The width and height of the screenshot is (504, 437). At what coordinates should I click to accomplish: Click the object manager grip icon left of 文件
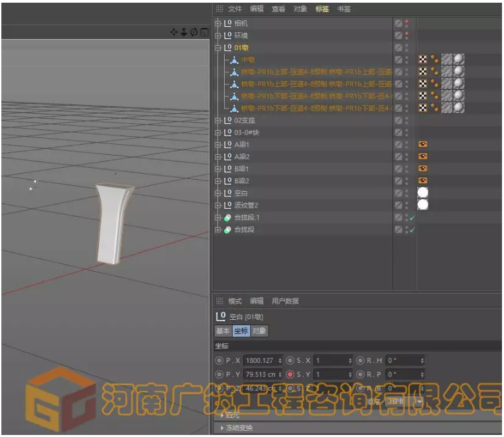pos(219,9)
